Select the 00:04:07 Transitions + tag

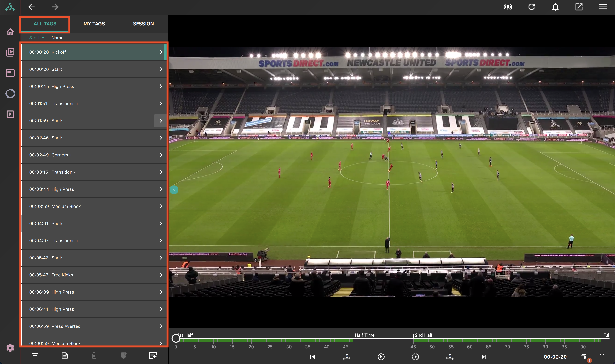94,241
